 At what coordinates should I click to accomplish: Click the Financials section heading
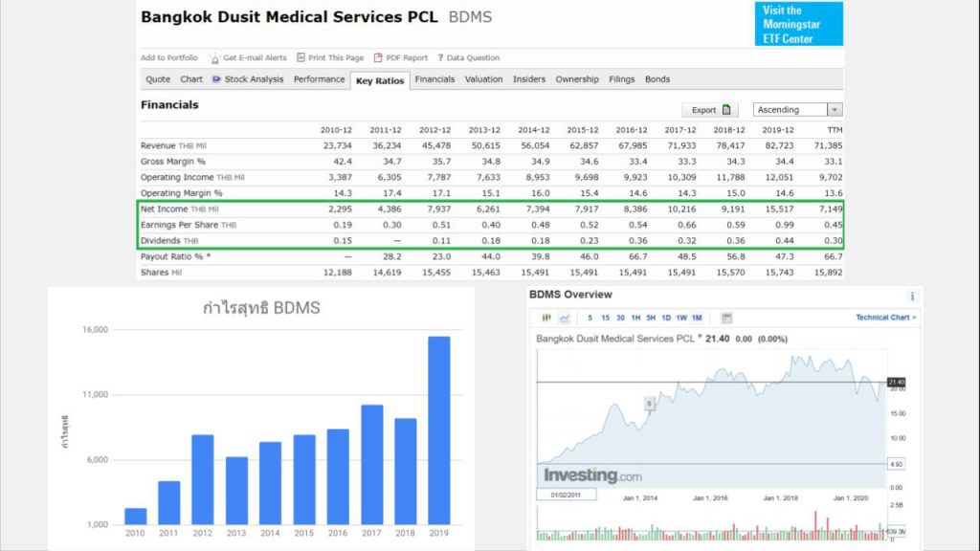(x=169, y=105)
